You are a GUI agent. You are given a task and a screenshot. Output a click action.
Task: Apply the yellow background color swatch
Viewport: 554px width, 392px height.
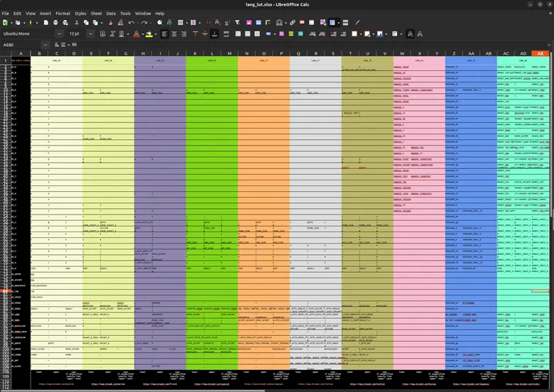149,34
